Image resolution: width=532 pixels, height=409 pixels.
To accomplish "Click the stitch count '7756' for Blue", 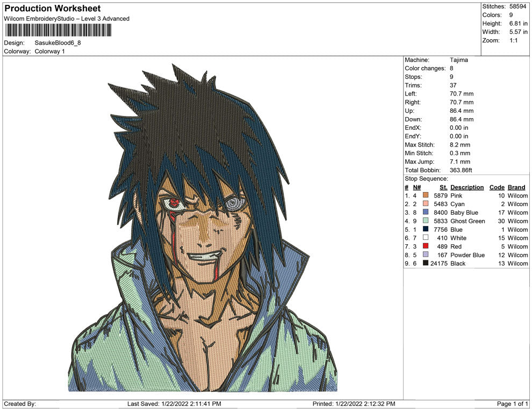I will [x=441, y=229].
